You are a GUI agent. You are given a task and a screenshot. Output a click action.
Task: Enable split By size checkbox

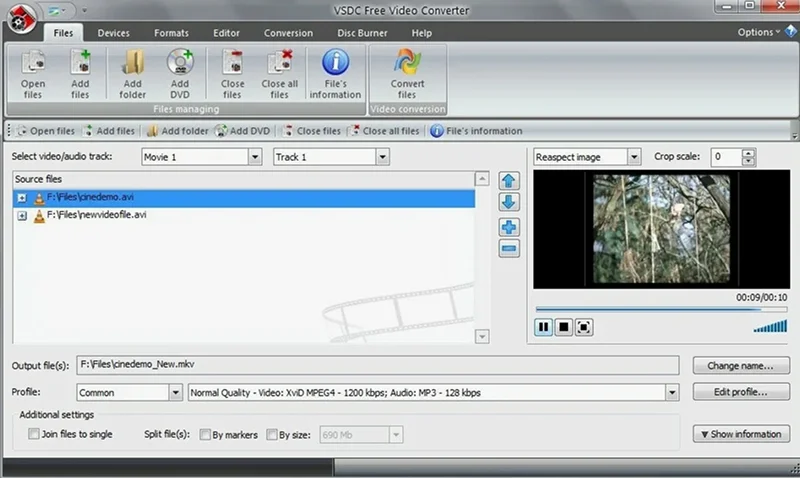272,435
